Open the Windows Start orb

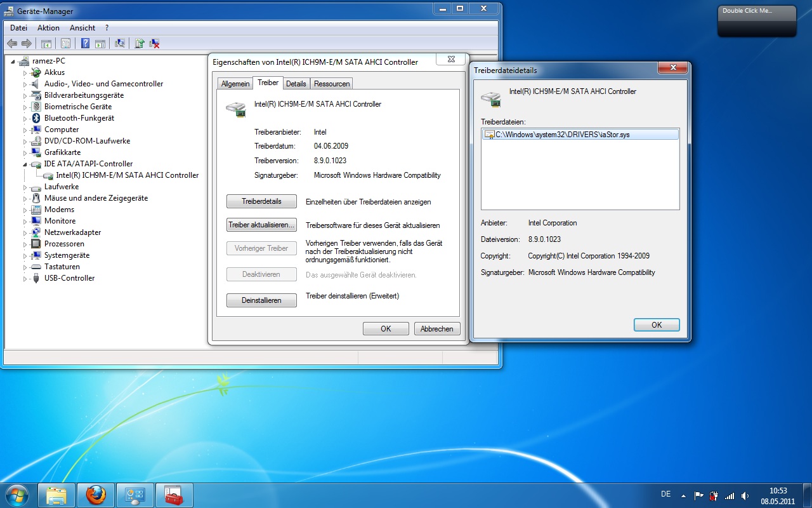click(x=16, y=494)
